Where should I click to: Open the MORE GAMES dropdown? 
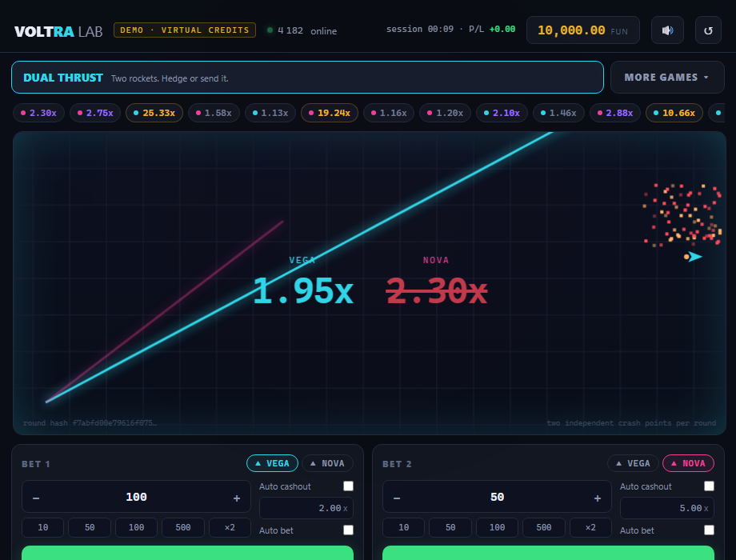[667, 77]
